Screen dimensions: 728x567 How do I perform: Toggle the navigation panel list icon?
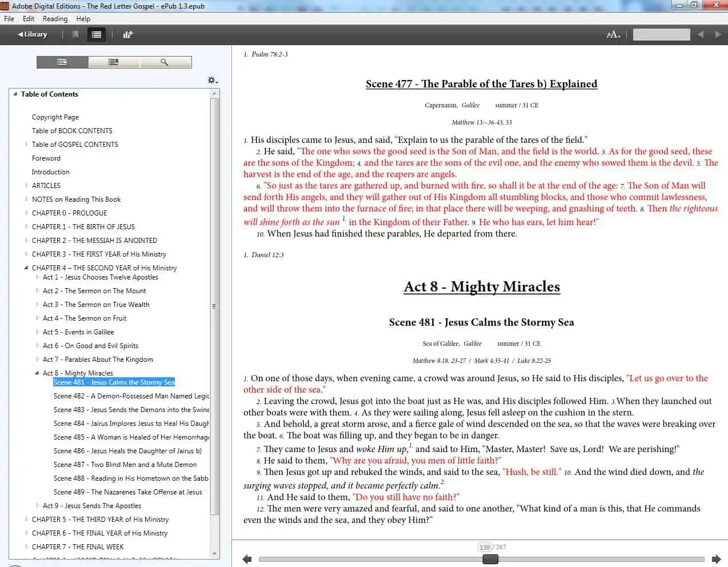tap(97, 35)
